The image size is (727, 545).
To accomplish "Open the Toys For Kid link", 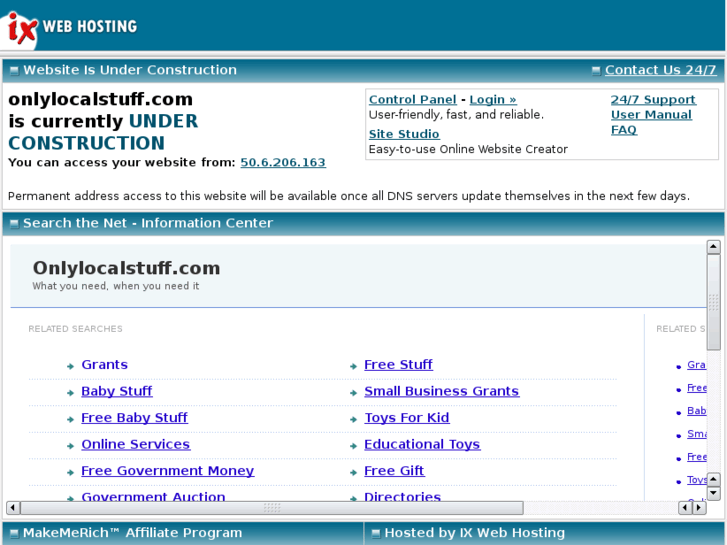I will point(407,417).
